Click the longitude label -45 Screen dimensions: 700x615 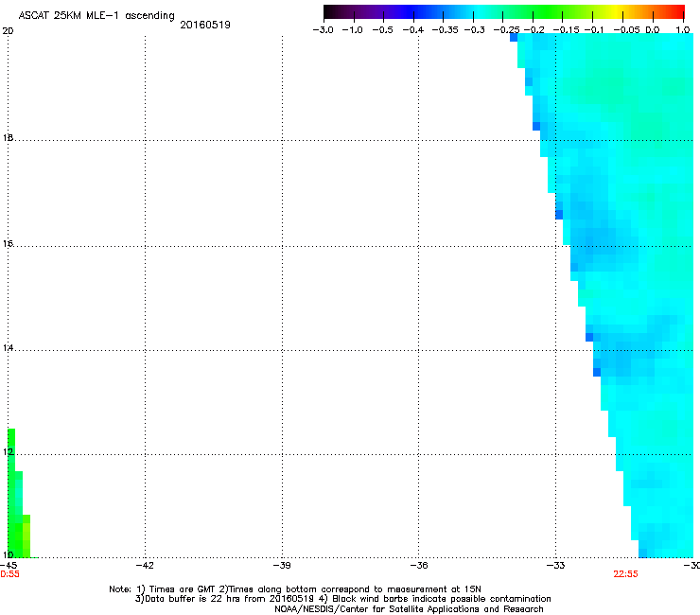[x=9, y=565]
